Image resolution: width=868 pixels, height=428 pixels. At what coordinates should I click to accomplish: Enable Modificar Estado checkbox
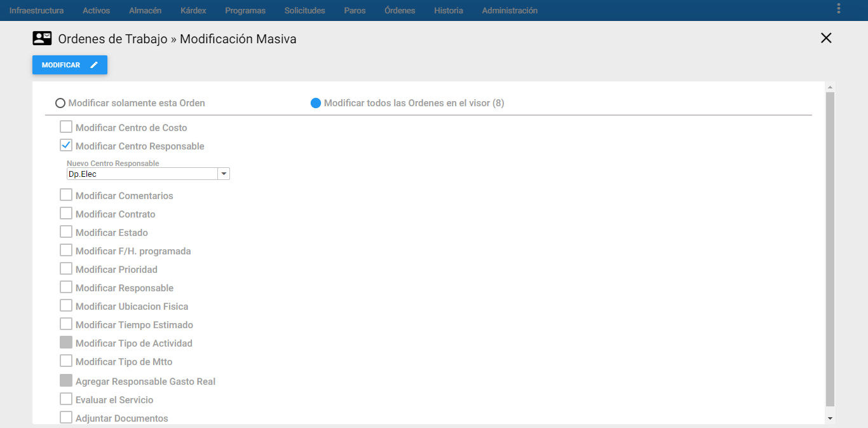click(x=66, y=231)
